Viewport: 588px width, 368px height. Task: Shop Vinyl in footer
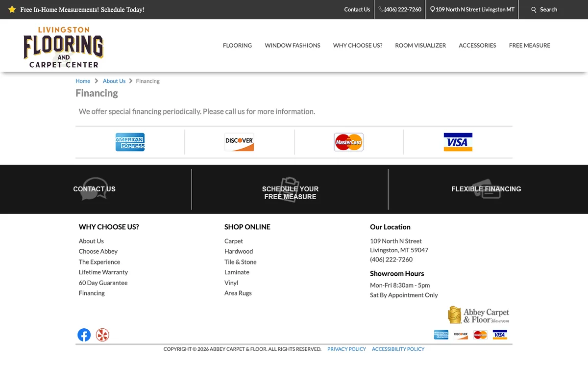click(x=231, y=283)
